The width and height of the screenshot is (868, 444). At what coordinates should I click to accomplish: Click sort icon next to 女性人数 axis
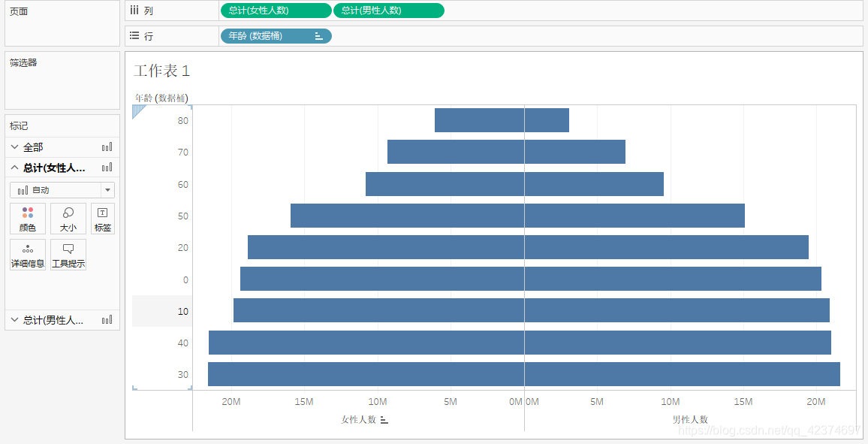tap(384, 420)
